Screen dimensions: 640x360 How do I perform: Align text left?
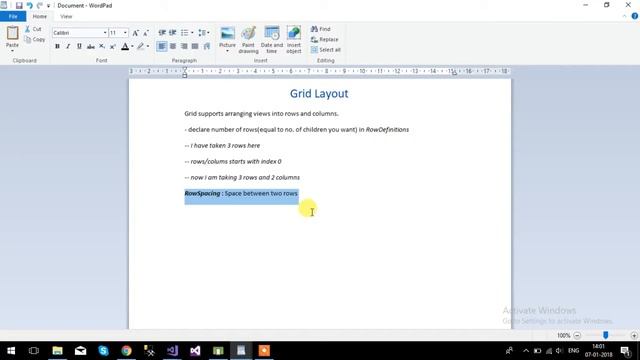point(162,46)
